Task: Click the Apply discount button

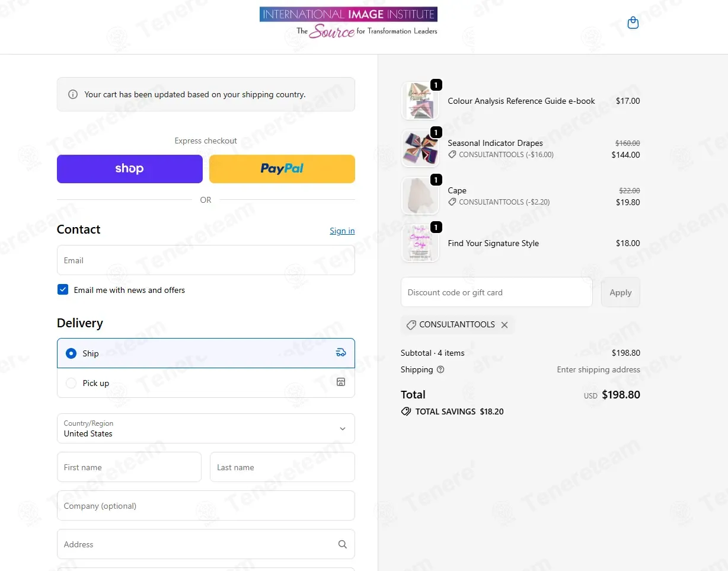Action: coord(621,292)
